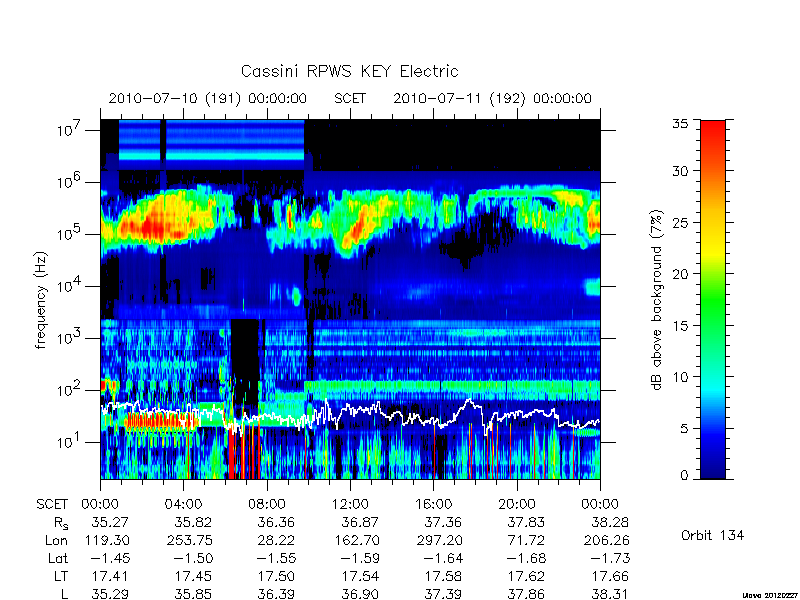Click L-shell value '35.29'
Image resolution: width=800 pixels, height=600 pixels.
pos(110,594)
